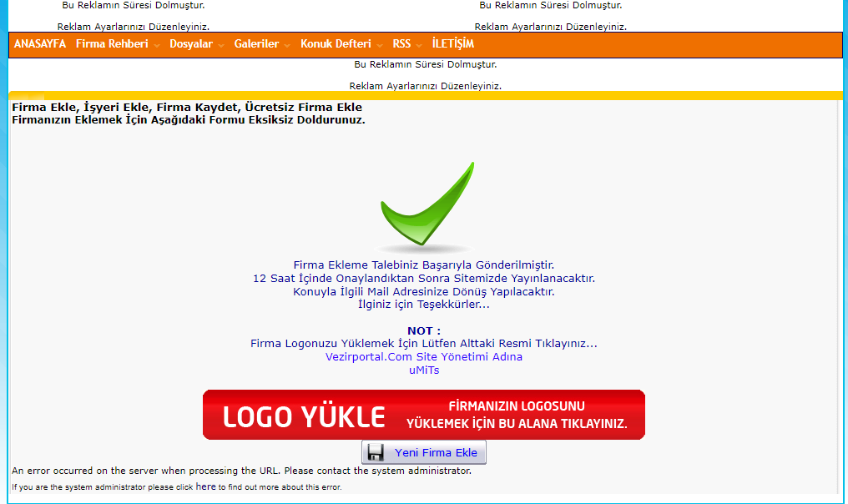
Task: Expand the RSS dropdown arrow
Action: point(420,46)
